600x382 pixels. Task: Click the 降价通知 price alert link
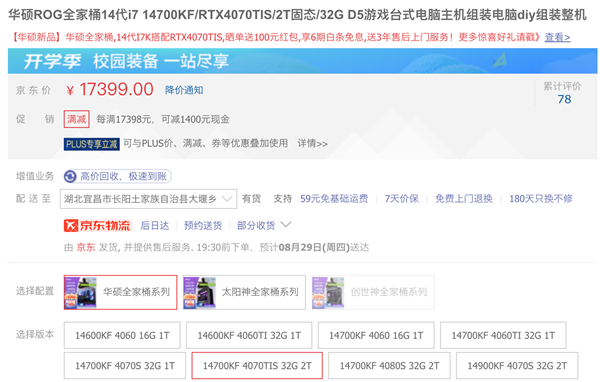point(184,90)
